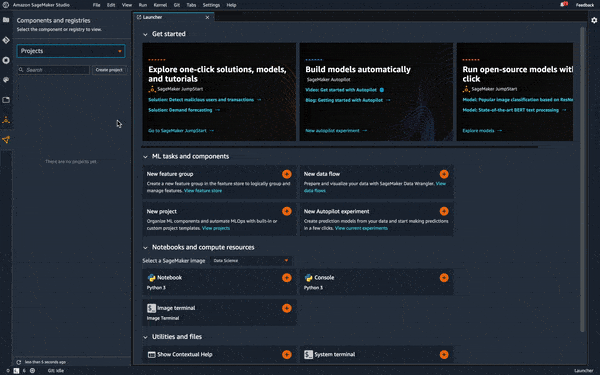Open the Git menu
Screen dimensions: 600x375
[x=177, y=5]
